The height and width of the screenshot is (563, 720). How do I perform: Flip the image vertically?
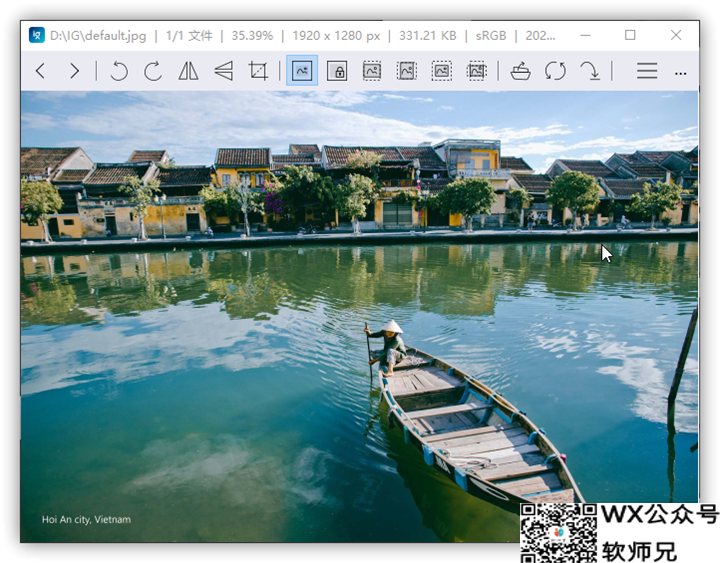(x=224, y=71)
